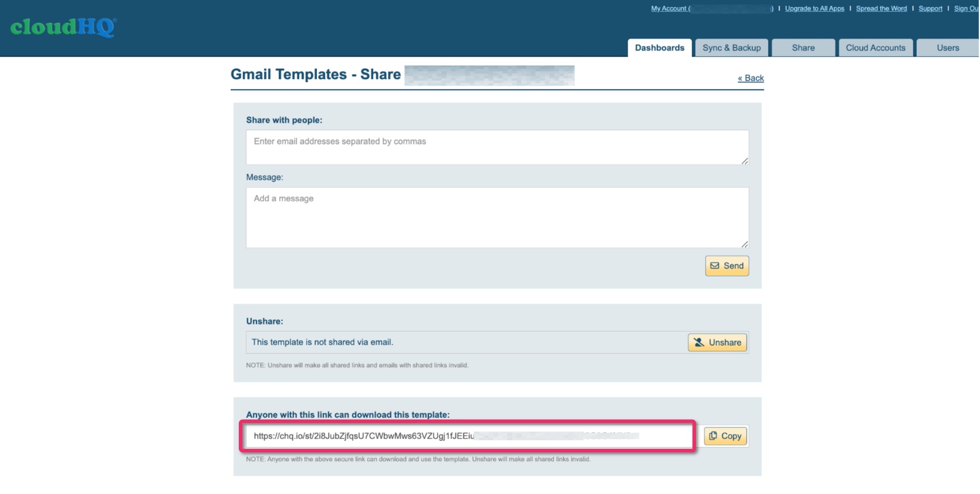Image resolution: width=980 pixels, height=494 pixels.
Task: Select the Users tab
Action: (x=948, y=48)
